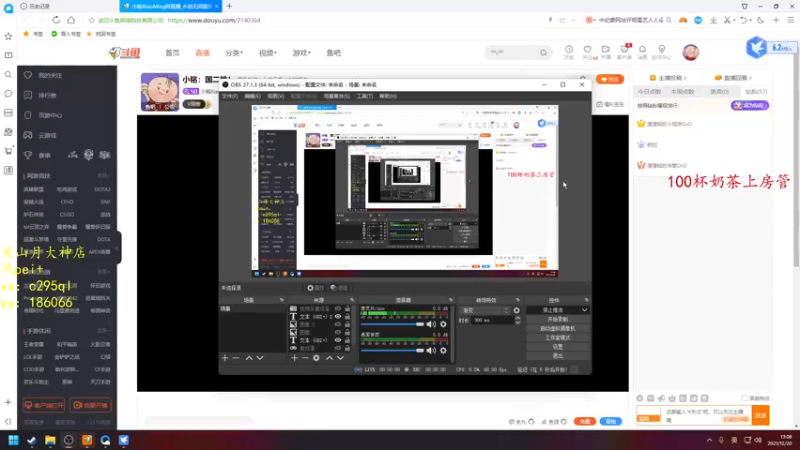Screen dimensions: 800x450
Task: Remove selected source with the minus icon
Action: pyautogui.click(x=305, y=358)
